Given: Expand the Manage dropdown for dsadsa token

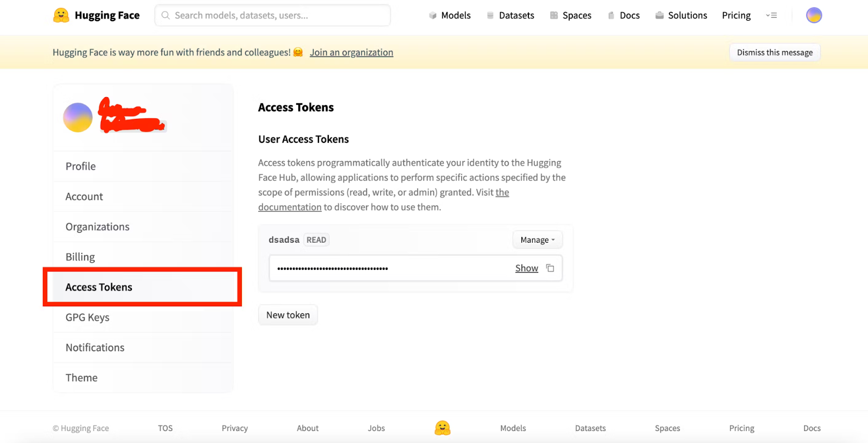Looking at the screenshot, I should point(537,240).
